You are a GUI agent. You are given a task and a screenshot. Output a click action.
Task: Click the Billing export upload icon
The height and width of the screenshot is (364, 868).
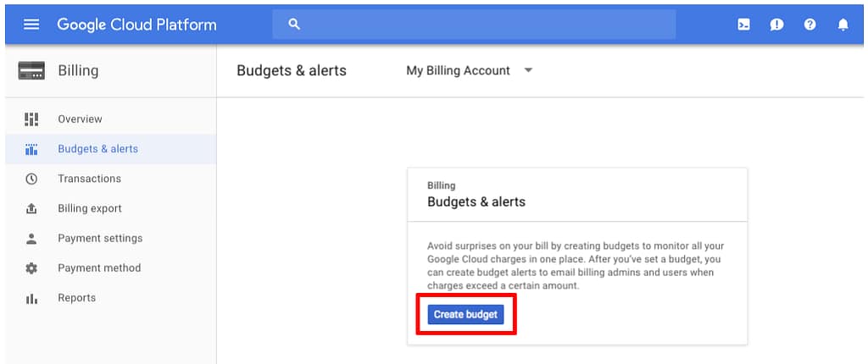[31, 208]
